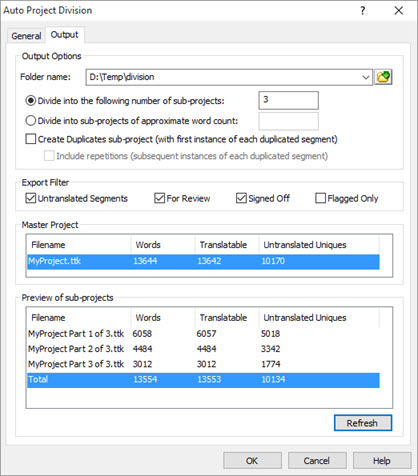Select the MyProject.ttk master project row

(x=203, y=261)
